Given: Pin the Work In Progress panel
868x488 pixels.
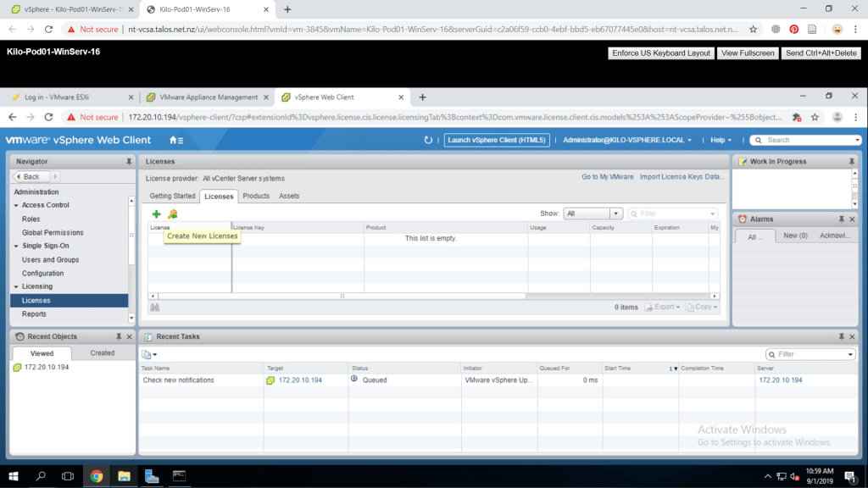Looking at the screenshot, I should [x=852, y=161].
